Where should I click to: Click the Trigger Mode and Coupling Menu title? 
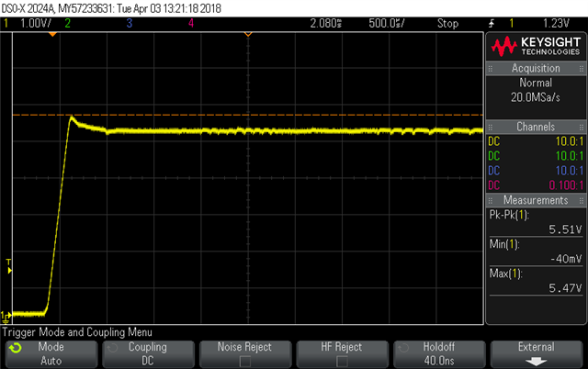77,332
